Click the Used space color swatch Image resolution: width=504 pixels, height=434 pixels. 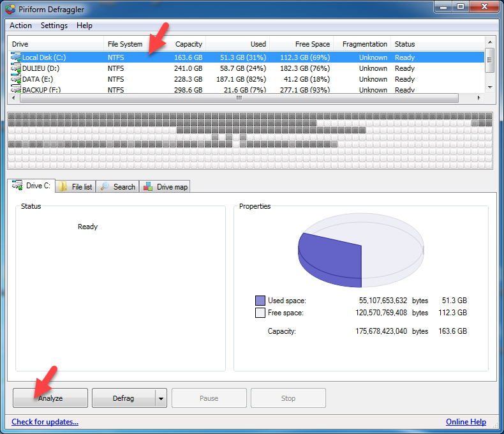point(260,301)
